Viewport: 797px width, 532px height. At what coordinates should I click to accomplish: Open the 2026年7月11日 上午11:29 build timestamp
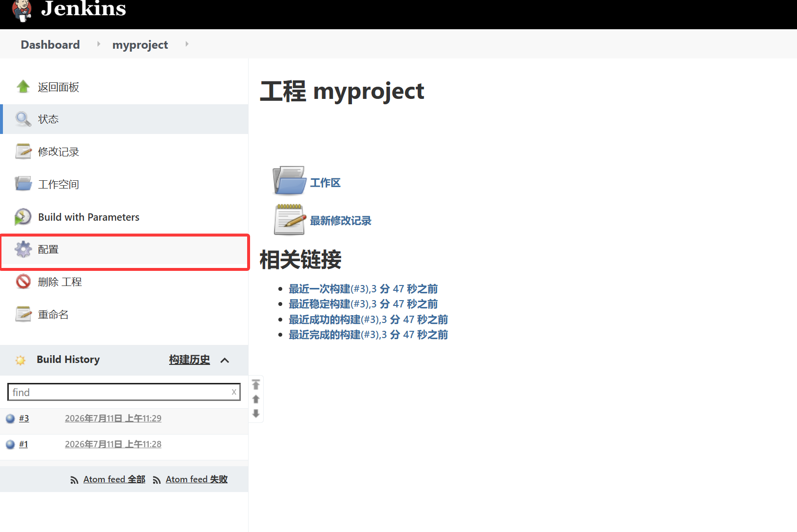click(x=113, y=418)
